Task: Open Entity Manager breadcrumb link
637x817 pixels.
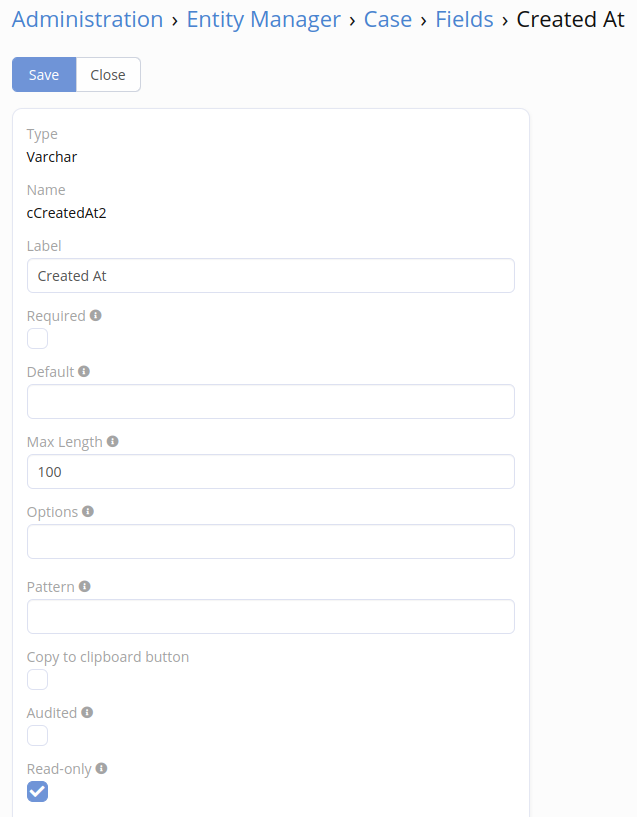Action: pyautogui.click(x=263, y=20)
